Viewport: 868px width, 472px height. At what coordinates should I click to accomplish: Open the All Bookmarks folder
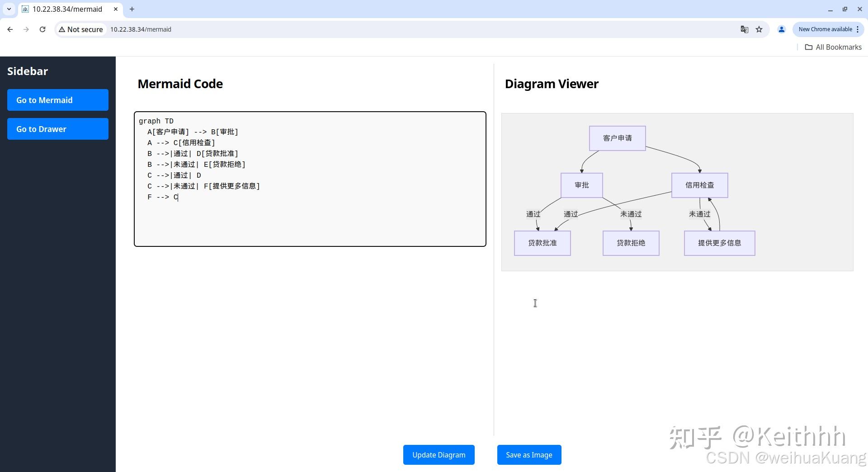click(x=833, y=47)
